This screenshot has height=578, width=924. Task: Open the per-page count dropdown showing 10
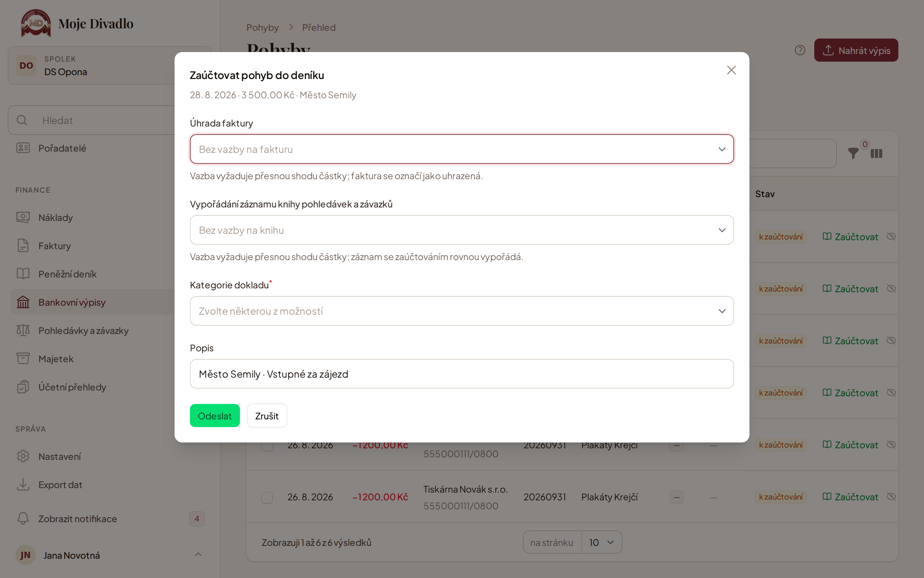[601, 542]
